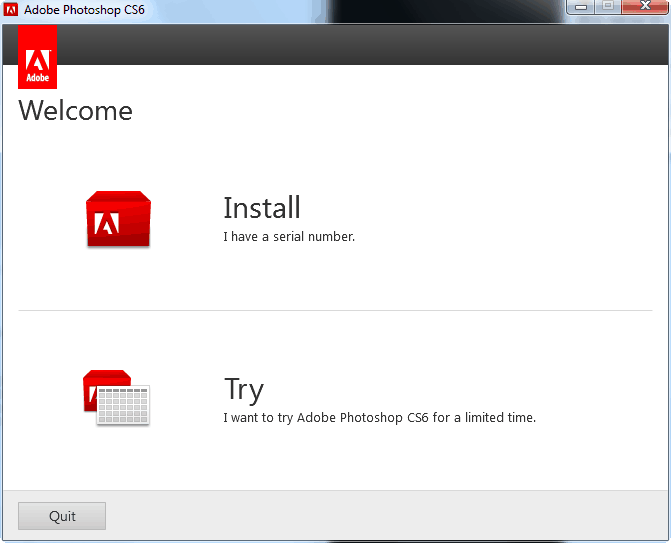Image resolution: width=671 pixels, height=543 pixels.
Task: Click the red Adobe logo in header
Action: [38, 57]
